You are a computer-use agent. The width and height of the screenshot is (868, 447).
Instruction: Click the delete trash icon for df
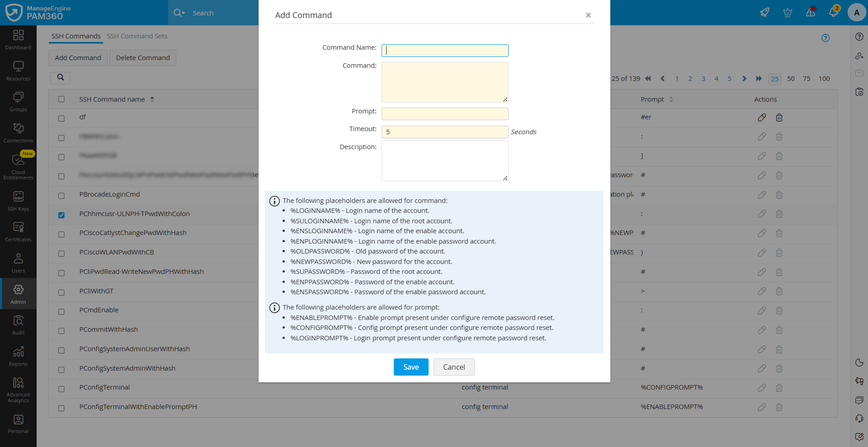pos(779,118)
